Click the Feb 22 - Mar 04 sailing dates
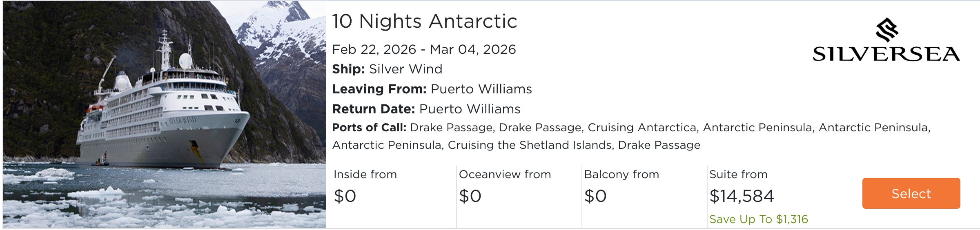This screenshot has width=980, height=230. click(x=424, y=49)
